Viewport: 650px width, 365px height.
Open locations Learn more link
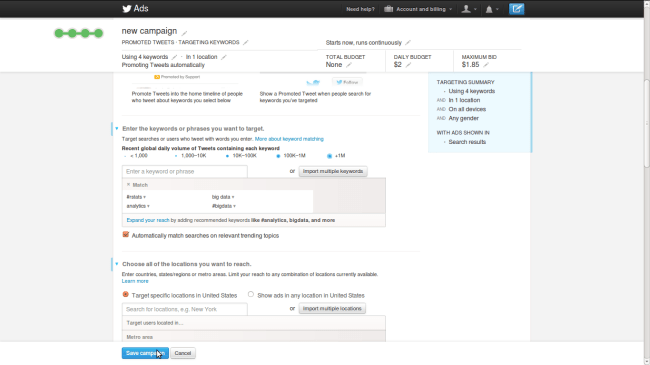tap(135, 281)
